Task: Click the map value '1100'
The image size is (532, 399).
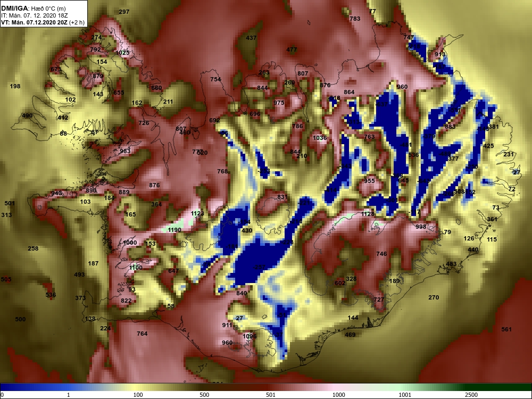Action: [136, 268]
